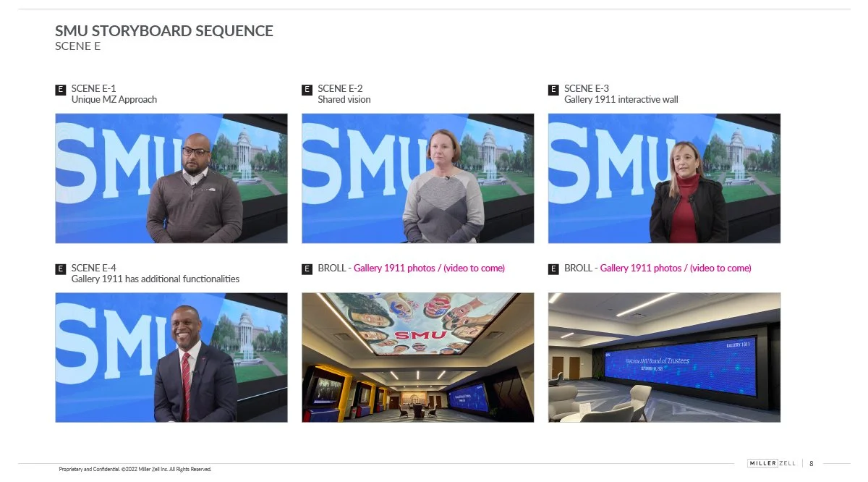
Task: Click the SCENE E-4 heading
Action: 94,269
